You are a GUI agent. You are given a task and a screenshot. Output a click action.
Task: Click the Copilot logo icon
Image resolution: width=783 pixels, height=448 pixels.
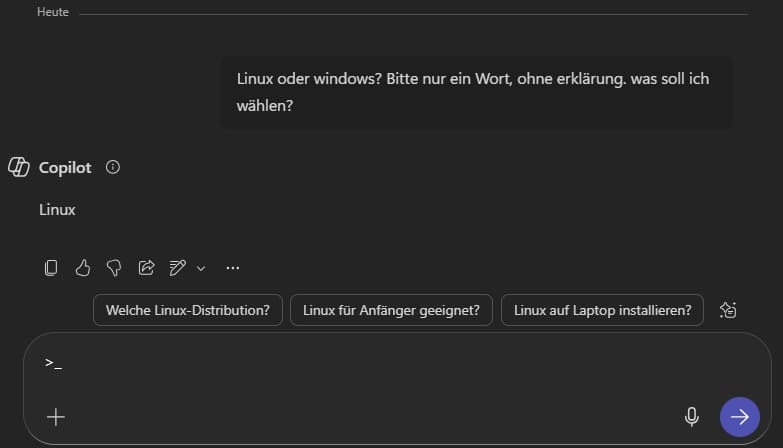(x=19, y=167)
